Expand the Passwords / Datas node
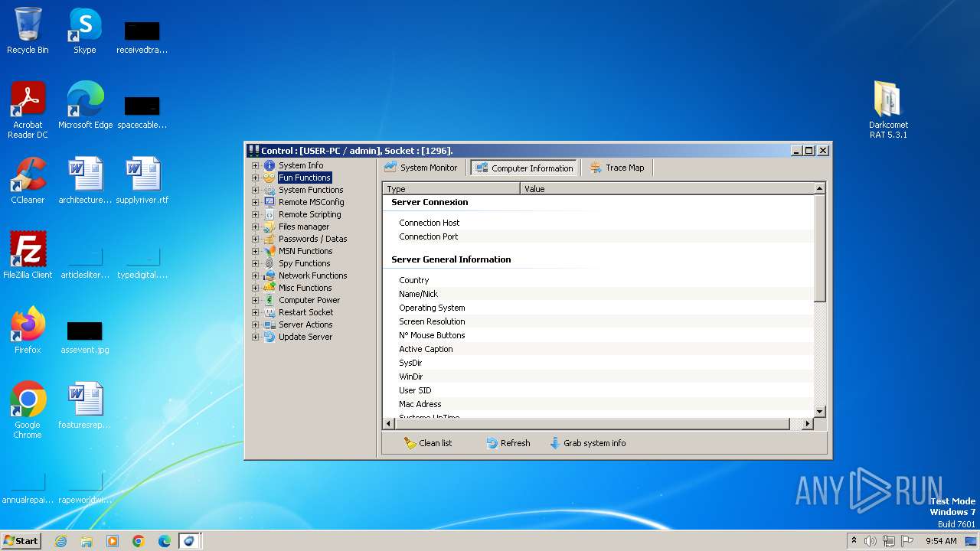 click(256, 239)
